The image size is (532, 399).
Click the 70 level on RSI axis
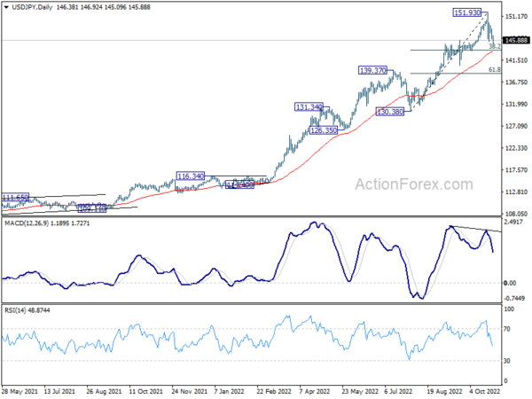point(509,329)
